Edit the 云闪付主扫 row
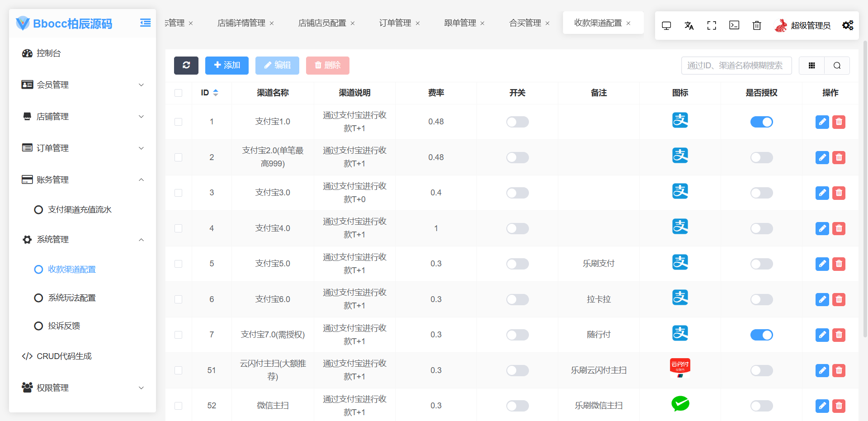The height and width of the screenshot is (421, 868). point(822,370)
